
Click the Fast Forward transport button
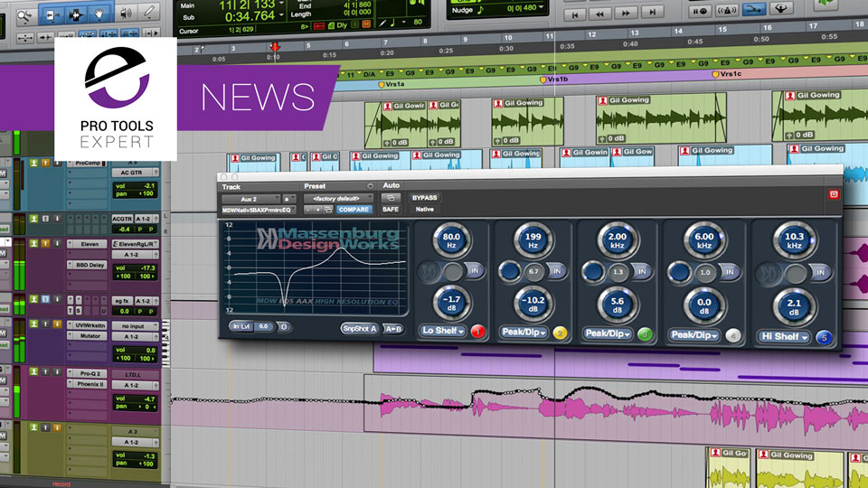[626, 13]
